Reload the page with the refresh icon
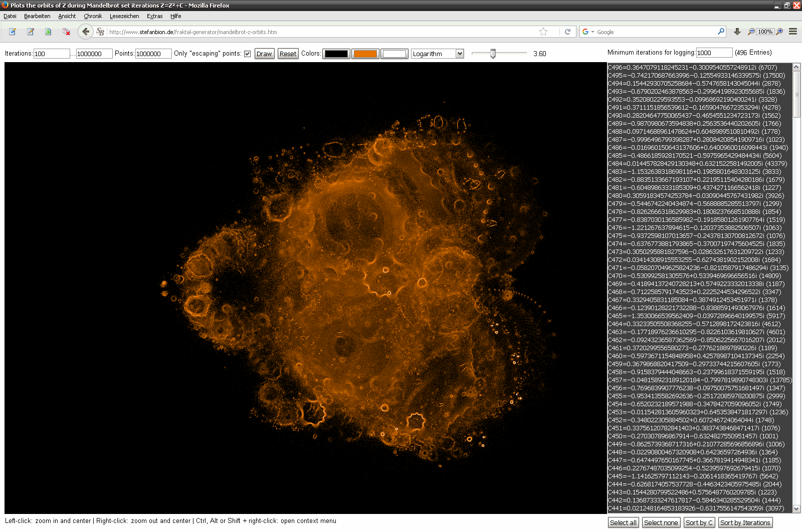The image size is (802, 532). pos(567,32)
